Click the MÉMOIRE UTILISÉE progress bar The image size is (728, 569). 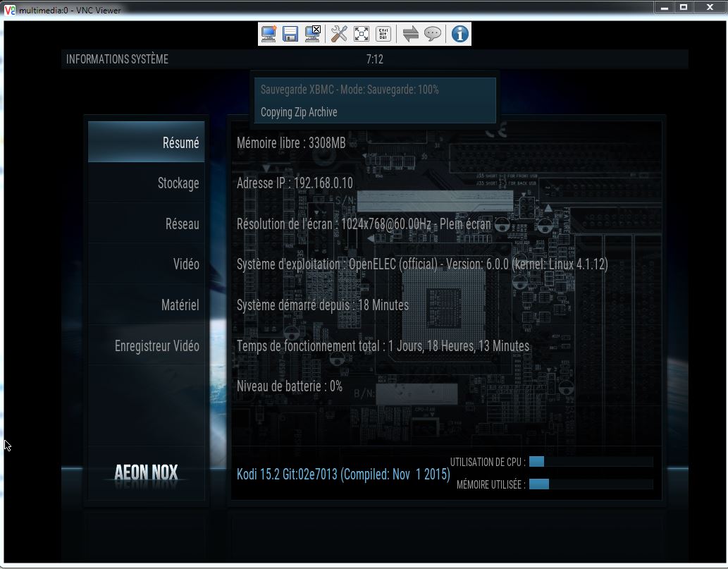[x=591, y=484]
